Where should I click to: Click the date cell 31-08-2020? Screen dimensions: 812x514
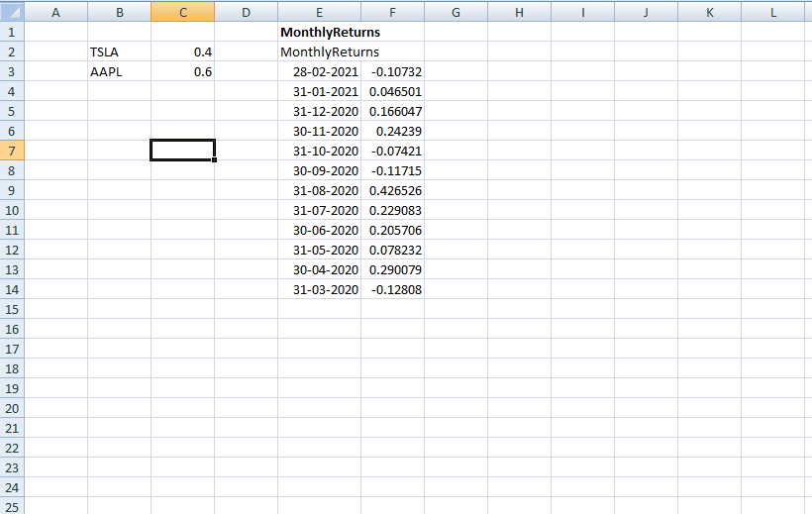coord(320,191)
